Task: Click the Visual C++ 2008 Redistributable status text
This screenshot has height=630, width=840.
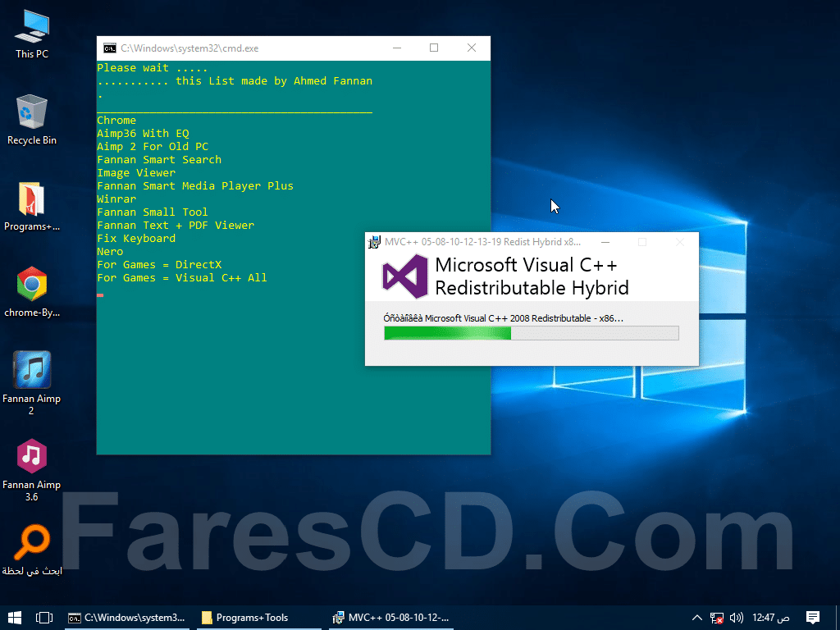Action: pos(503,318)
